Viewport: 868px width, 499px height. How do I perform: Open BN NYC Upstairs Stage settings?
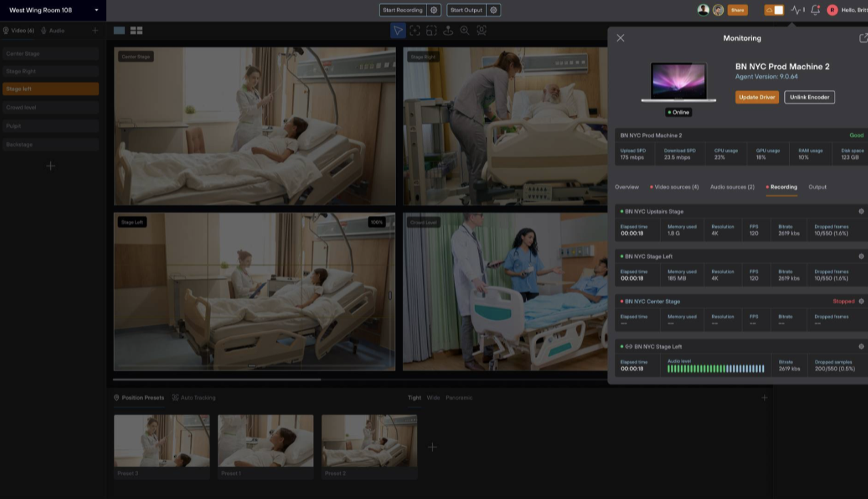coord(861,211)
